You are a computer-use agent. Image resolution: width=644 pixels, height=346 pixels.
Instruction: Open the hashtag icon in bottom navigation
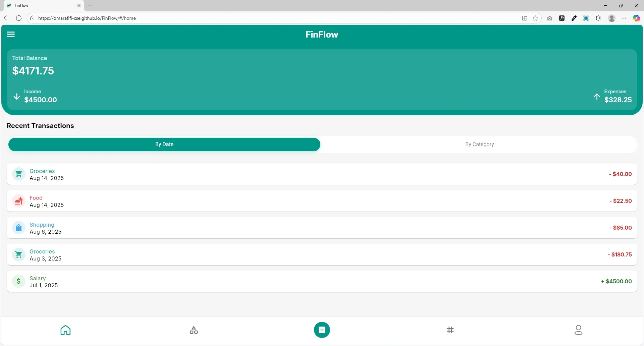click(450, 330)
